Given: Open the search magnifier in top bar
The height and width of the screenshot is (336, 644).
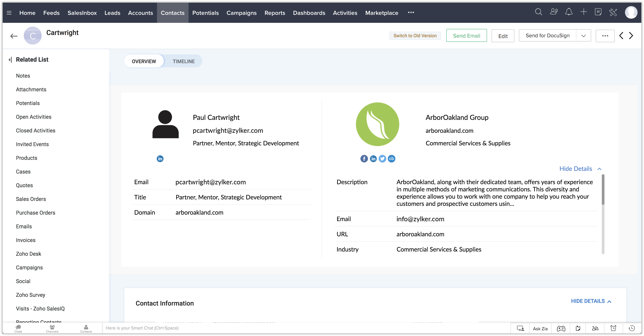Looking at the screenshot, I should point(538,12).
